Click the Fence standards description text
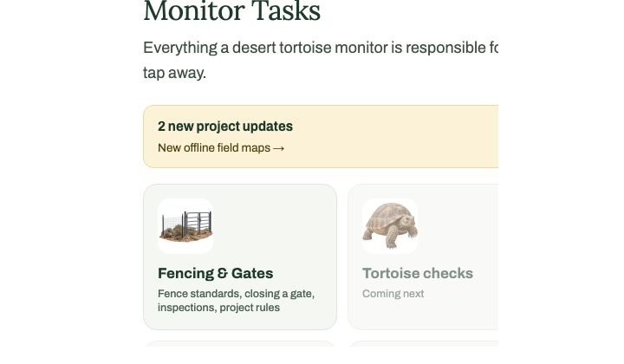This screenshot has height=364, width=624. tap(236, 301)
